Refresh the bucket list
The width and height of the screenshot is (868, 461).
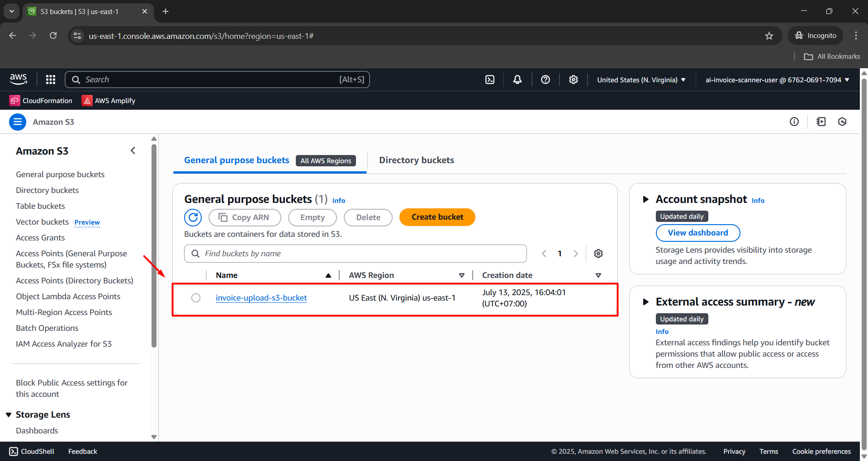click(x=193, y=217)
